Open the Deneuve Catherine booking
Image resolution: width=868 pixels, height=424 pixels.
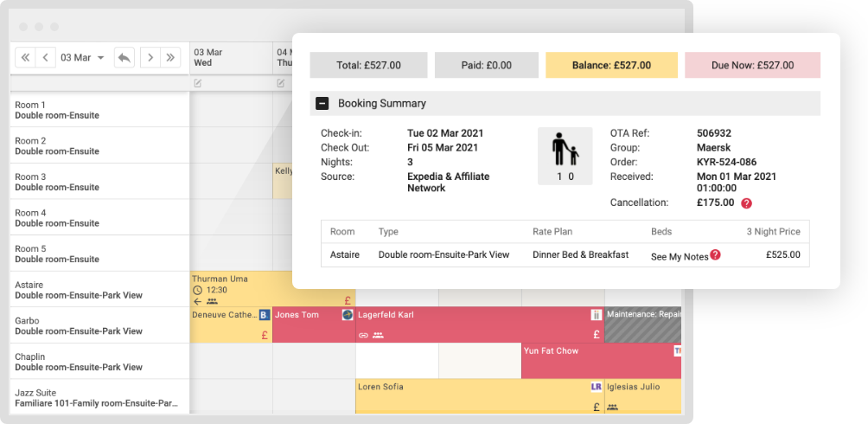click(x=231, y=324)
